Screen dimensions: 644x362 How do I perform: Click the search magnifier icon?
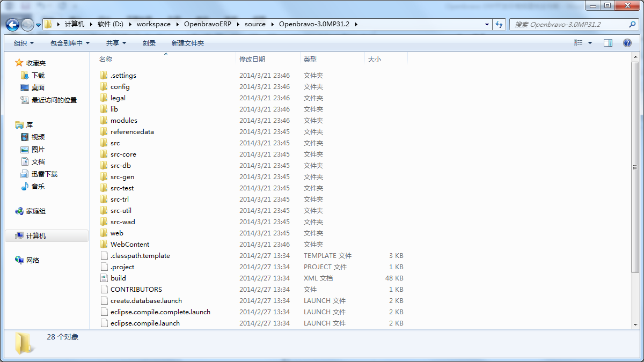tap(632, 24)
